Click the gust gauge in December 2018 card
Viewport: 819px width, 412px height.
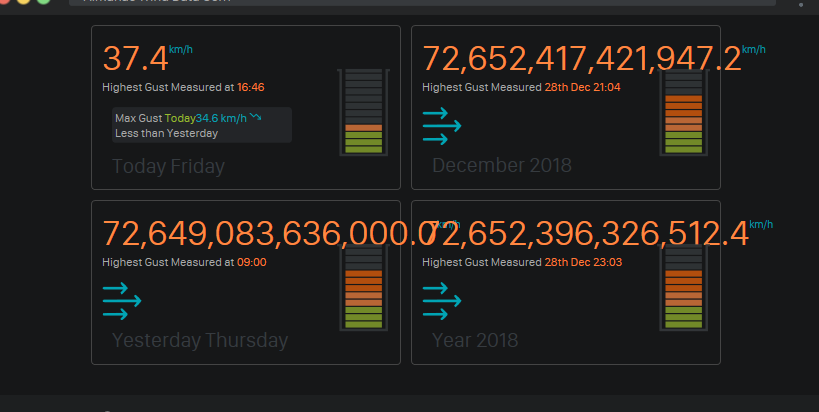pos(684,112)
